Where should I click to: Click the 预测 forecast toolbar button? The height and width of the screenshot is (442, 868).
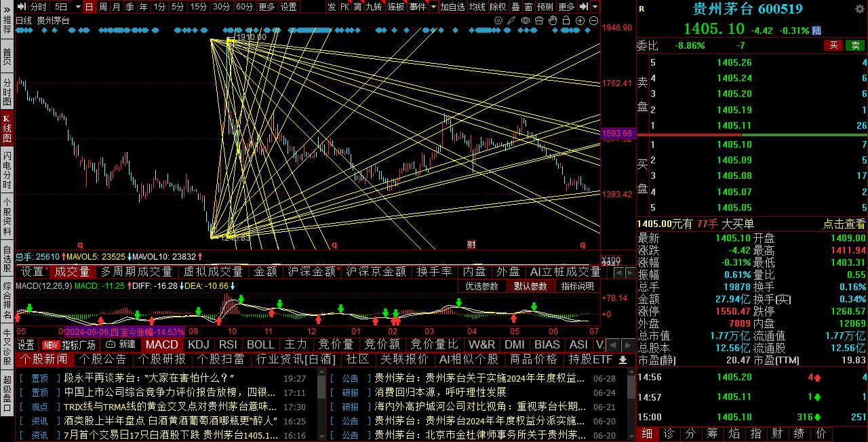(x=545, y=7)
